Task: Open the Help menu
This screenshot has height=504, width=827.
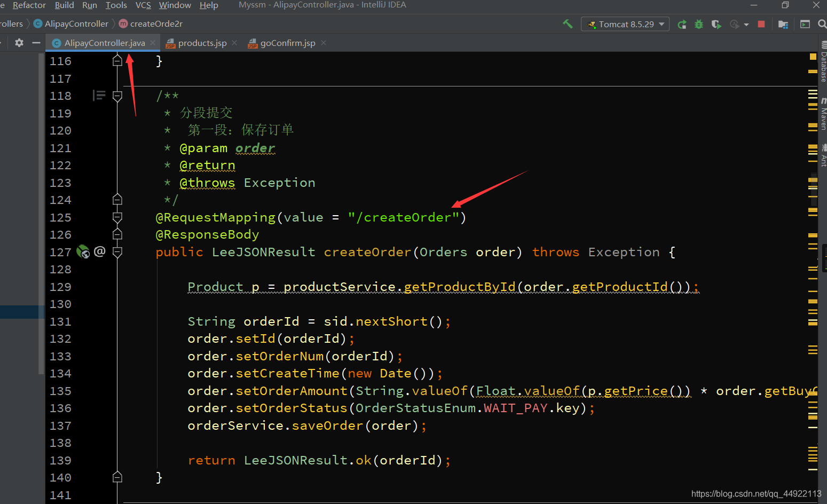Action: coord(209,5)
